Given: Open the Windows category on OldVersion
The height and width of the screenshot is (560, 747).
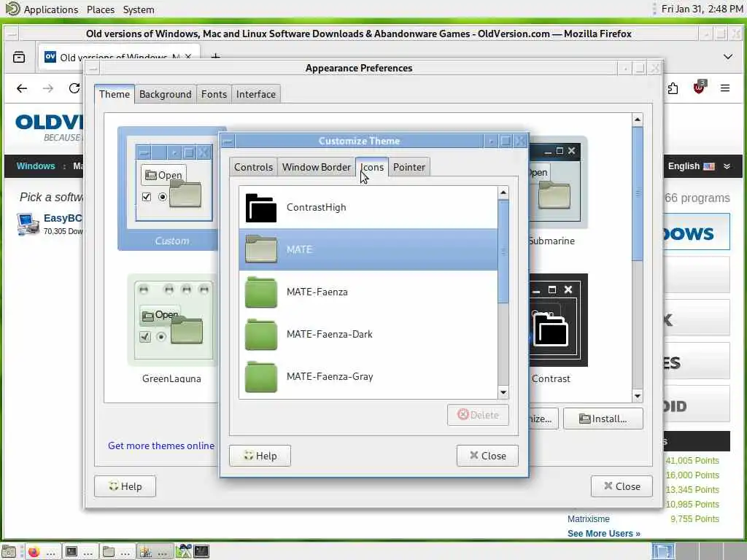Looking at the screenshot, I should [36, 166].
